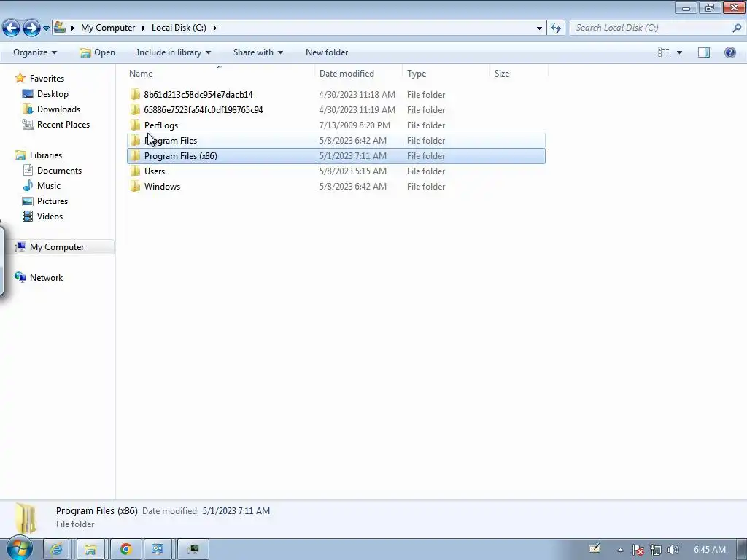The height and width of the screenshot is (560, 747).
Task: Show the preview pane
Action: (x=704, y=52)
